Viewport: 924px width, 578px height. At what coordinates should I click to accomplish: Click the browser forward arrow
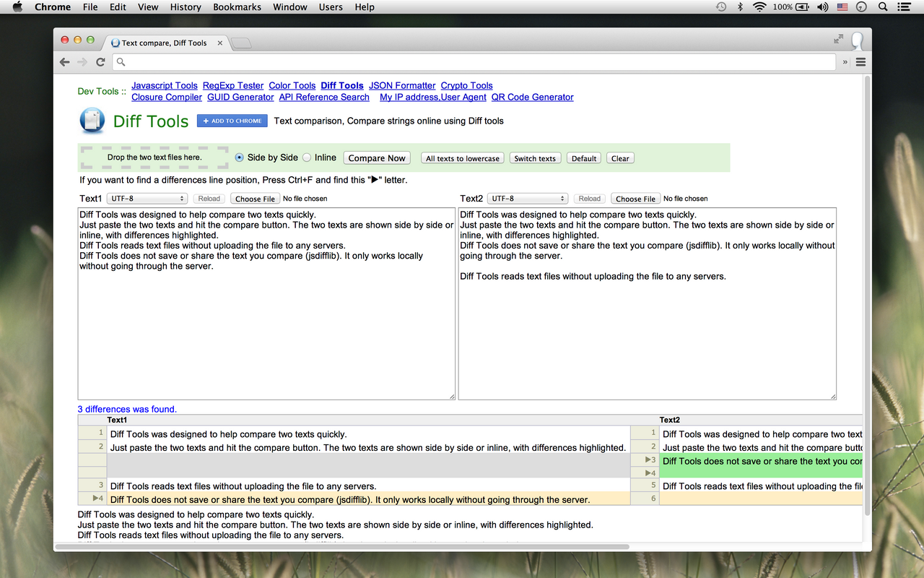pyautogui.click(x=82, y=62)
